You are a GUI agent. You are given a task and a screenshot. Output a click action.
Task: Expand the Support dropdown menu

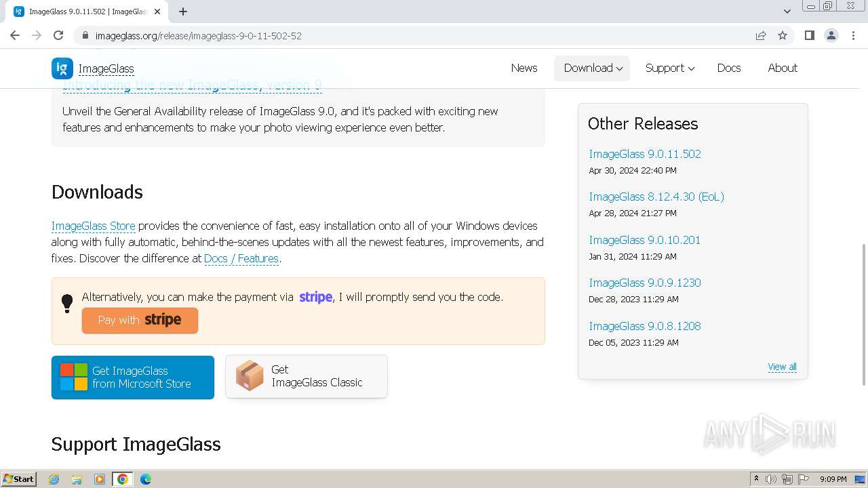[x=670, y=68]
